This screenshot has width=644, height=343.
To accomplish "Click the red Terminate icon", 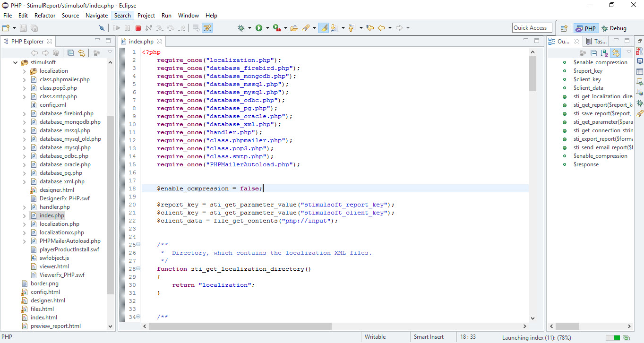I will (x=138, y=28).
